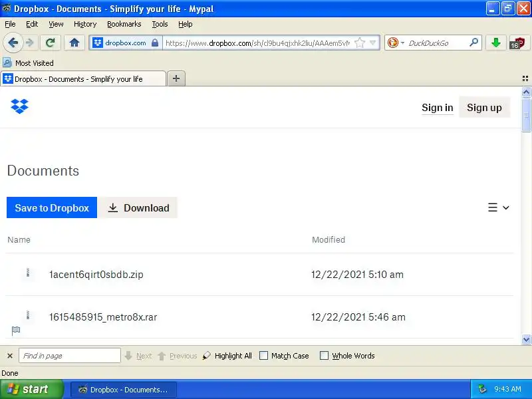This screenshot has height=399, width=532.
Task: Open the Help menu
Action: point(186,24)
